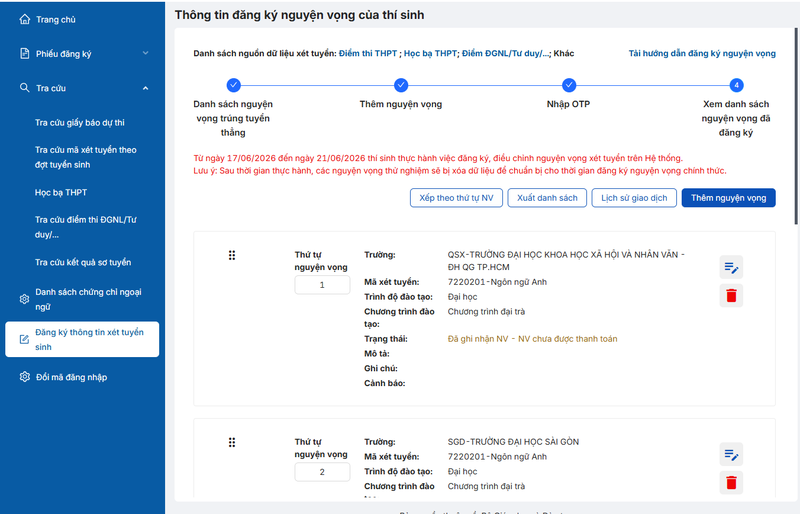Open Tra cứu mã xét tuyển theo đợt tuyển sinh
The height and width of the screenshot is (514, 800).
[86, 157]
